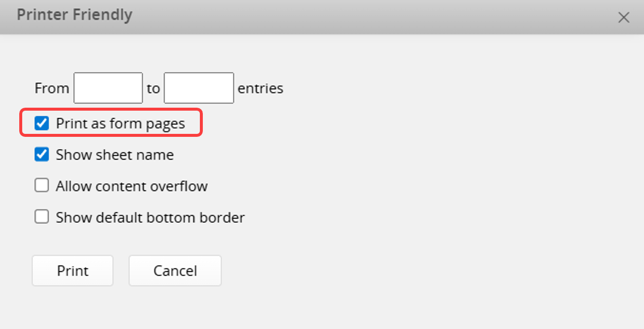Click the 'Allow content overflow' label text
This screenshot has height=329, width=644.
(x=132, y=186)
